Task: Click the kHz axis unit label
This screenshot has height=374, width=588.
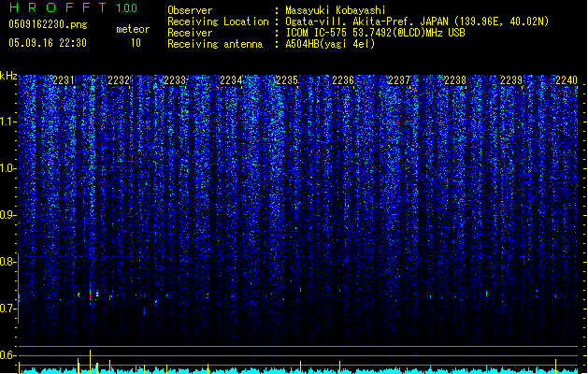Action: click(8, 76)
